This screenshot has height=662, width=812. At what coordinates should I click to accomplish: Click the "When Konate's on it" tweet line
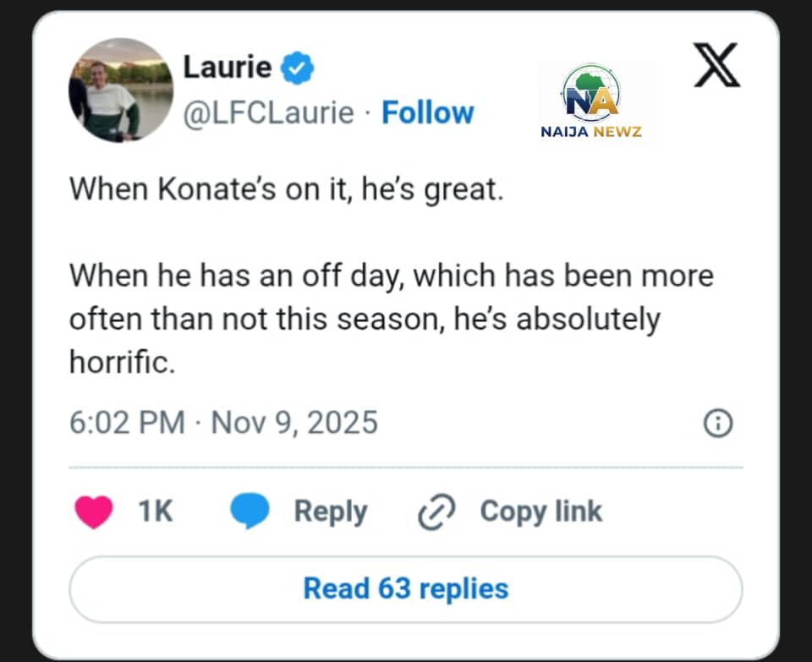point(286,188)
